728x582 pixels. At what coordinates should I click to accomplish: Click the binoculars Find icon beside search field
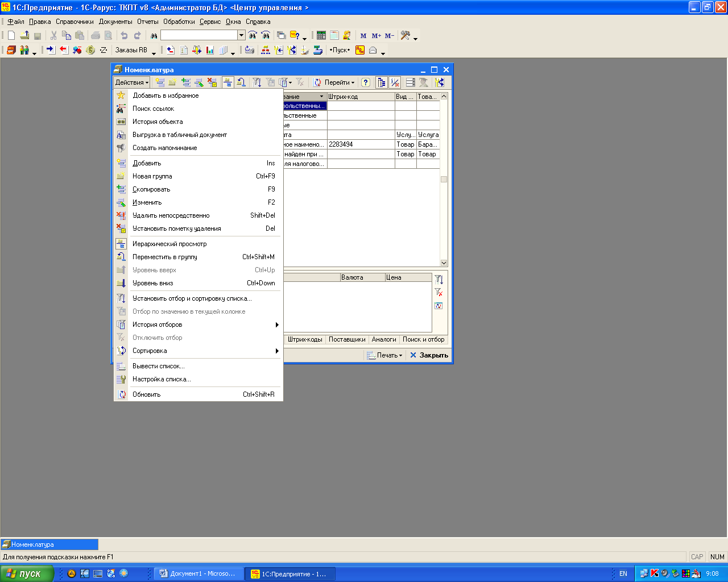[x=153, y=35]
